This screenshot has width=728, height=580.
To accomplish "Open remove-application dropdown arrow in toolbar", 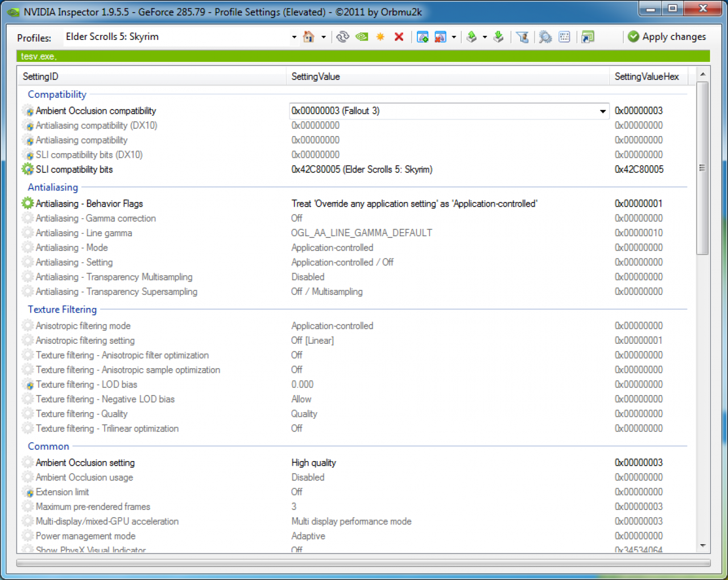I will [454, 38].
